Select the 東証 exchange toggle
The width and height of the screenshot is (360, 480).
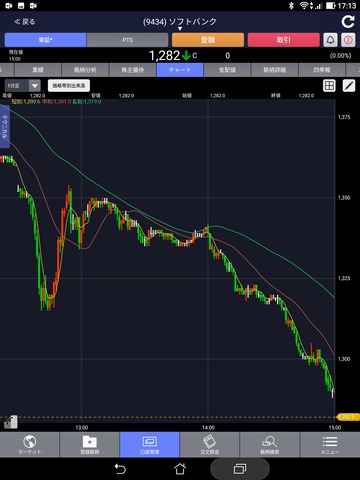click(x=45, y=40)
